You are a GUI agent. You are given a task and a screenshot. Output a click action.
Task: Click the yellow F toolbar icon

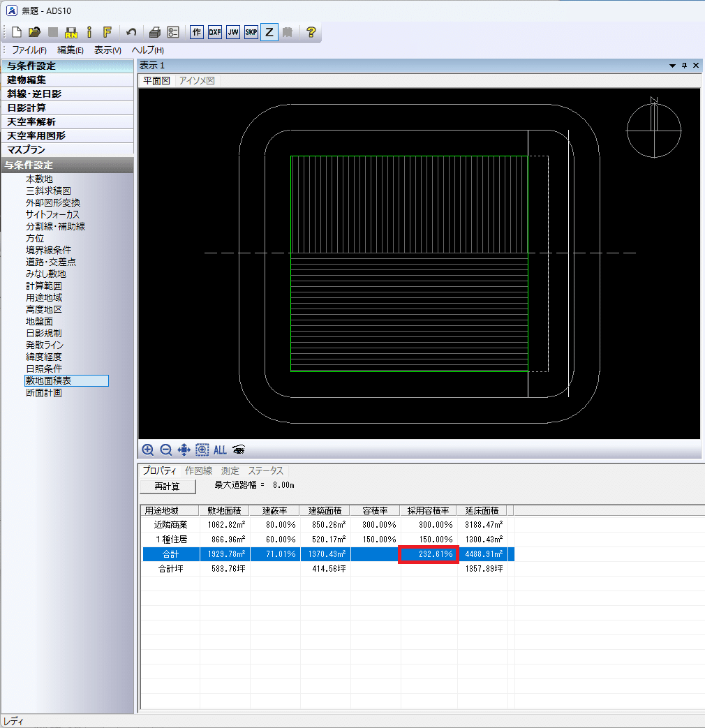click(x=107, y=32)
